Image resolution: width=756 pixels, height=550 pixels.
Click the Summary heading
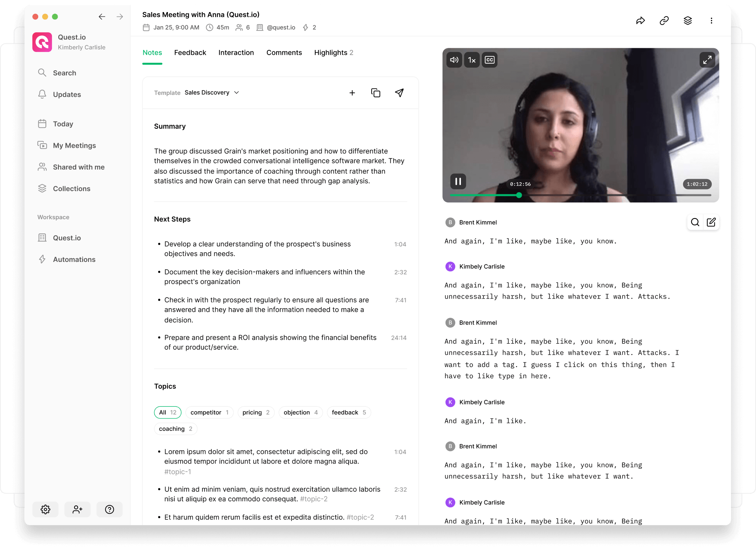click(170, 126)
